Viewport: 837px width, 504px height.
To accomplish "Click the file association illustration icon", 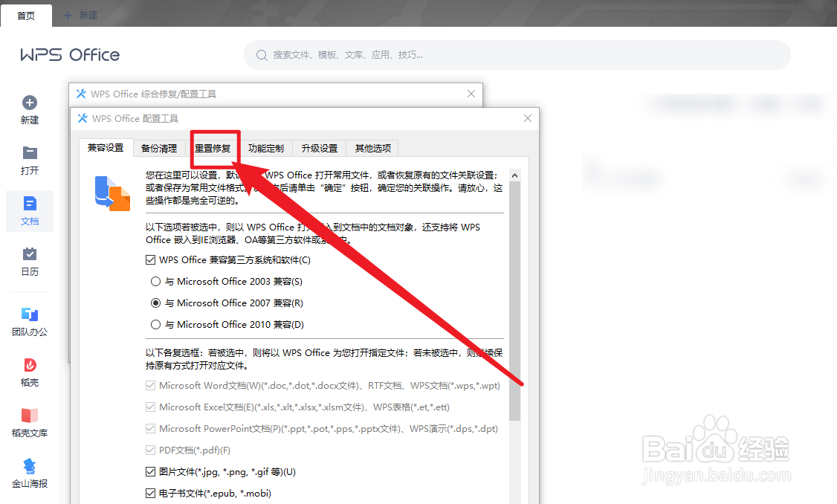I will (112, 193).
